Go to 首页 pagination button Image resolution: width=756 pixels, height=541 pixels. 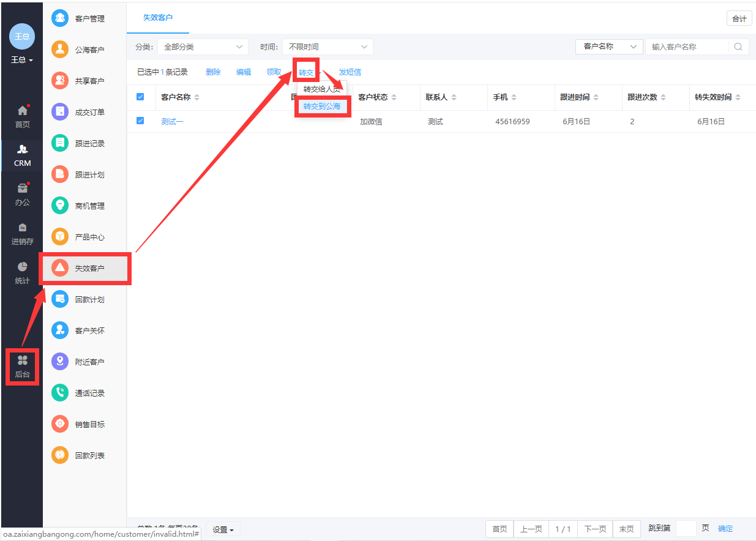pyautogui.click(x=500, y=529)
